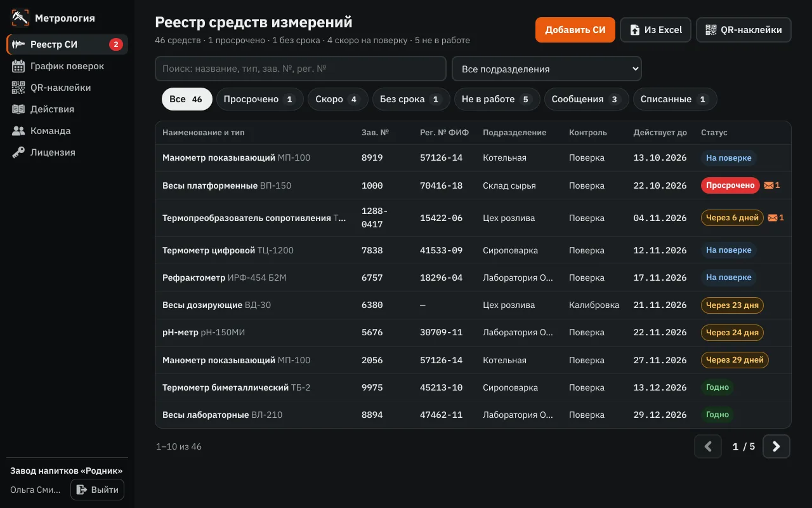Click the caliper icon beside Реестр СИ

18,44
